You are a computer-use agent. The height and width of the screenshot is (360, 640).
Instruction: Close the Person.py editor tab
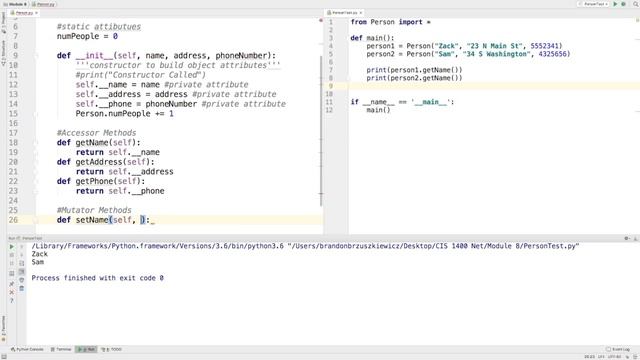pos(36,13)
